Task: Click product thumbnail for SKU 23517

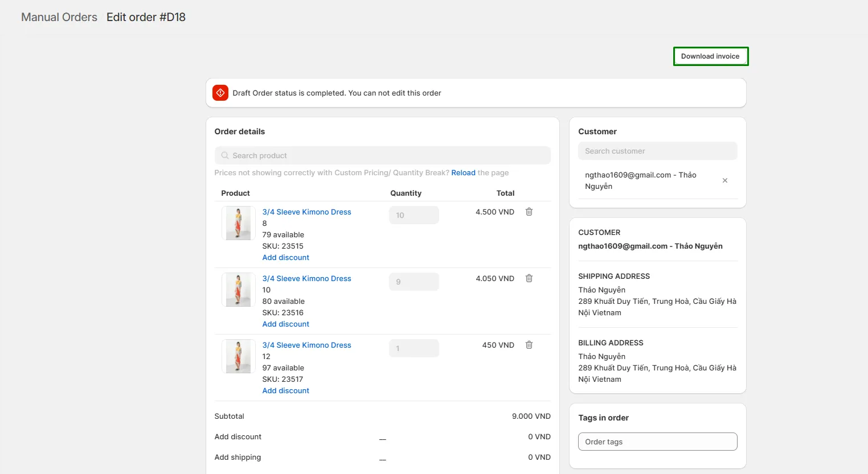Action: [238, 356]
